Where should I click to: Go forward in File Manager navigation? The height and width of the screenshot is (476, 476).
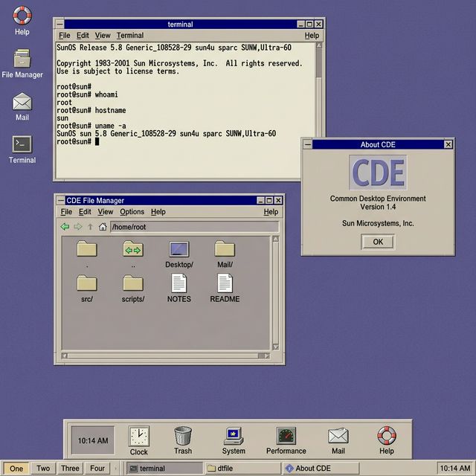(x=78, y=226)
